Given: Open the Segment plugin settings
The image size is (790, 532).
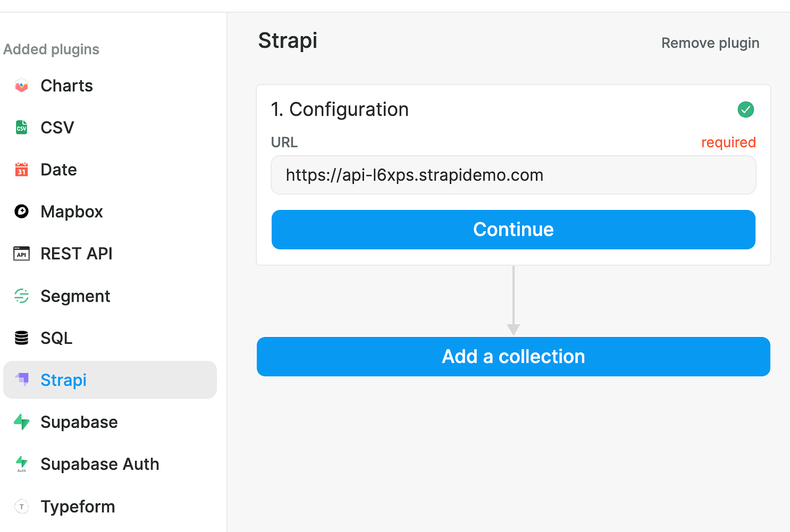Looking at the screenshot, I should 75,296.
